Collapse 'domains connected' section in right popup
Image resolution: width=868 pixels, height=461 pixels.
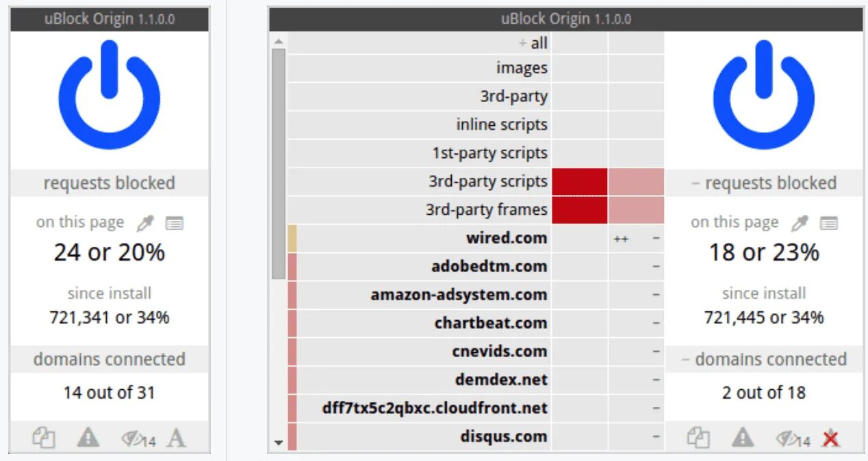pos(764,359)
